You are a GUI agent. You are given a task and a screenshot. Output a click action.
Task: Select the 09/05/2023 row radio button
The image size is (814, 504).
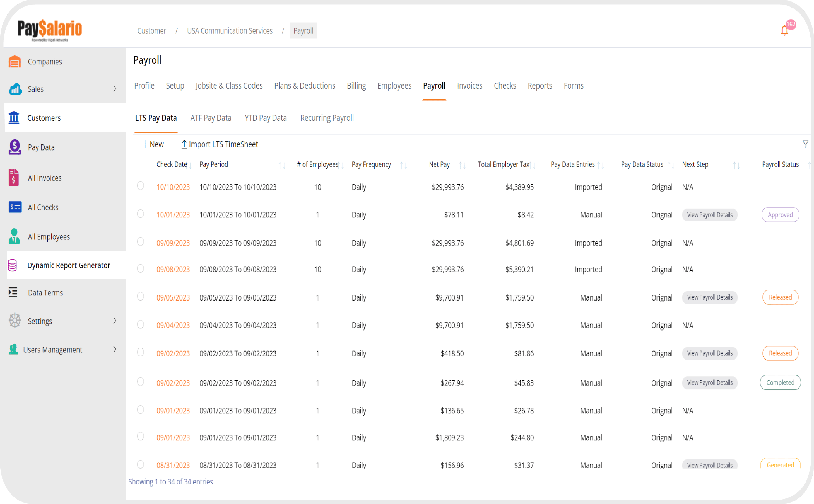(140, 296)
